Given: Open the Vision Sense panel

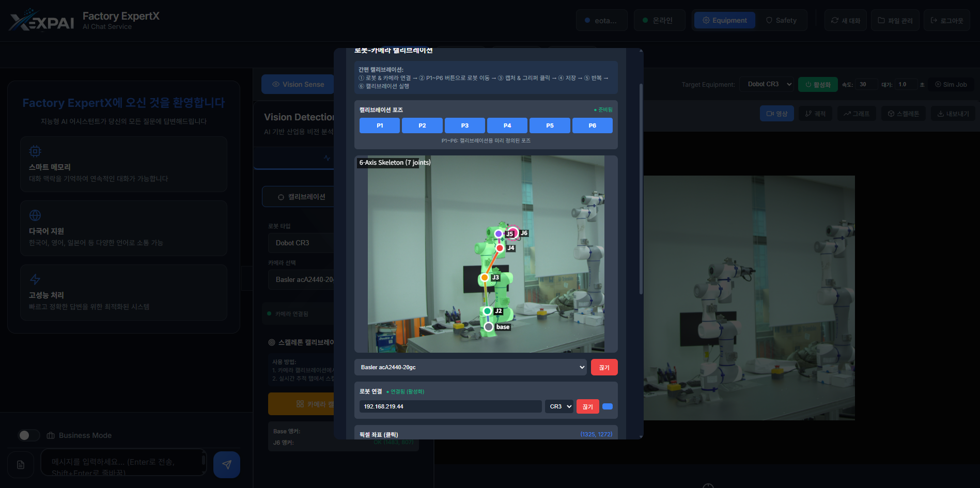Looking at the screenshot, I should pyautogui.click(x=298, y=84).
